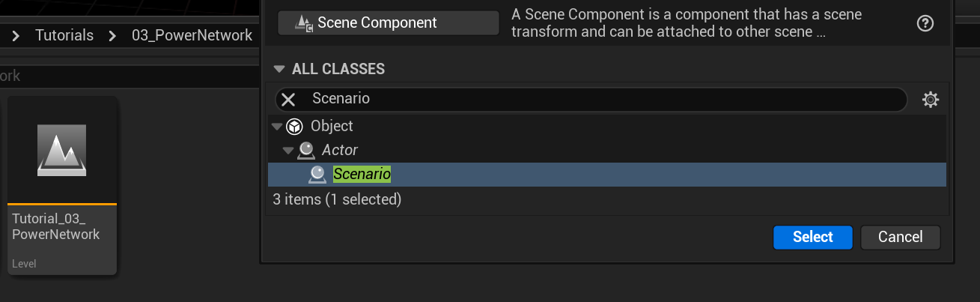Click the Actor class icon

click(x=305, y=150)
